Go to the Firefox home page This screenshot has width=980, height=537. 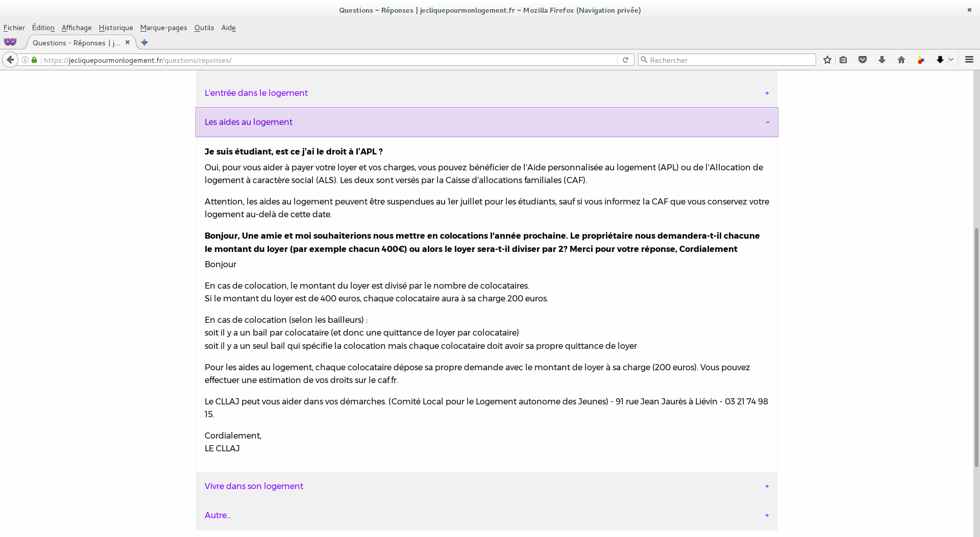[901, 60]
